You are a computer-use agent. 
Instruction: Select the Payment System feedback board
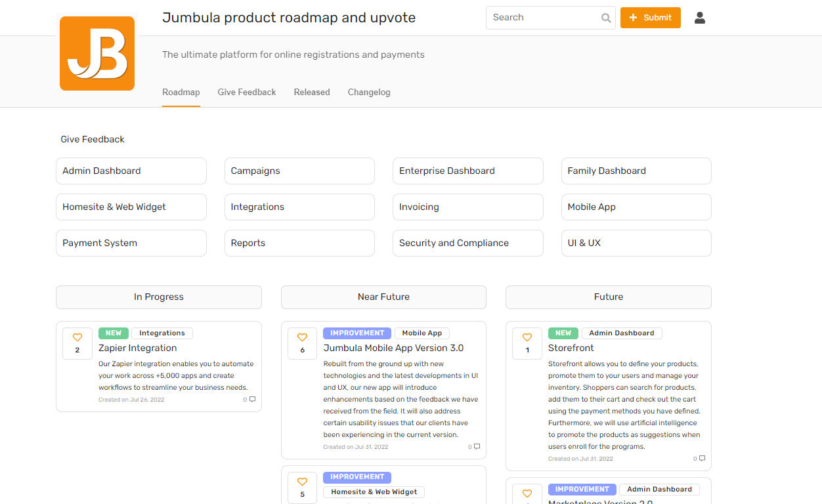click(131, 243)
